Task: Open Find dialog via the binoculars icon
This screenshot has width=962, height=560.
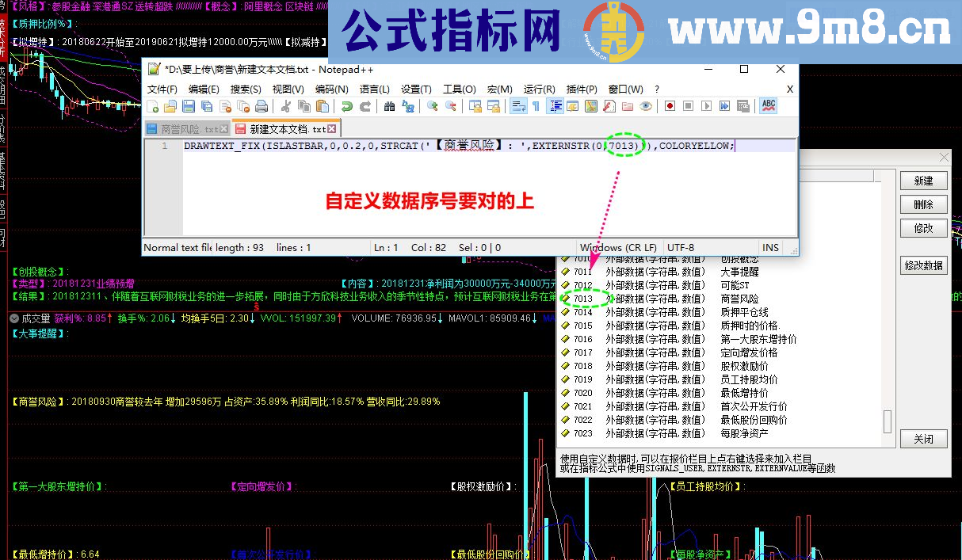Action: pyautogui.click(x=389, y=106)
